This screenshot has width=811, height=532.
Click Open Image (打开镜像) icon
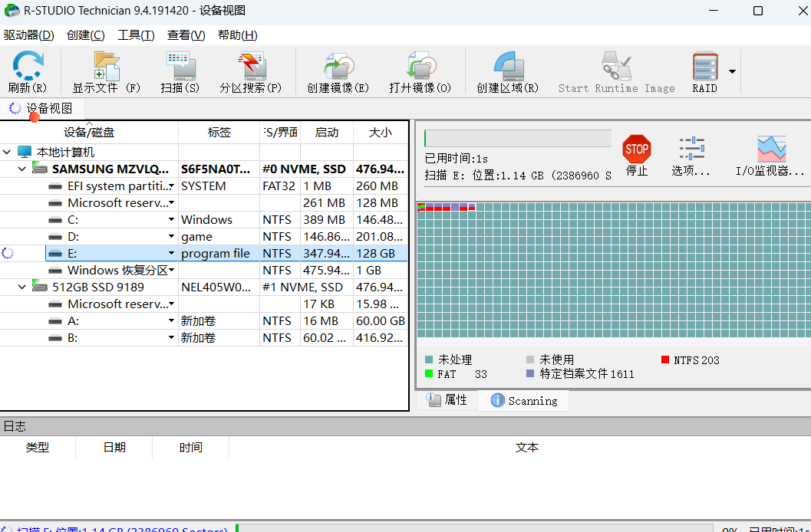421,66
